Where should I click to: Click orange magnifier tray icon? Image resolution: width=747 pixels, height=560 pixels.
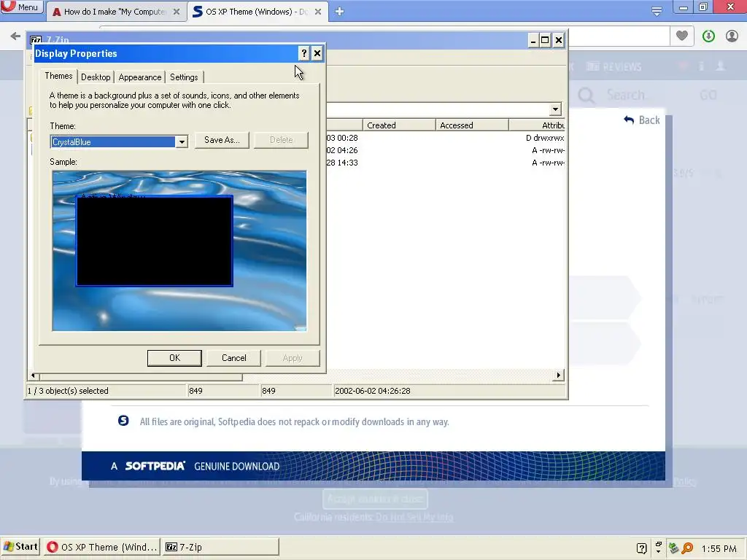687,548
